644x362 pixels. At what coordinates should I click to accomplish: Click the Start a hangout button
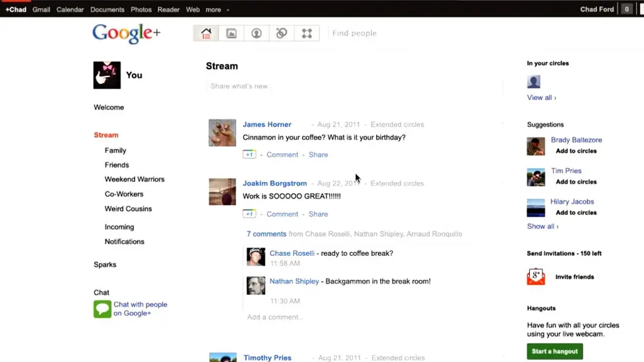tap(554, 351)
